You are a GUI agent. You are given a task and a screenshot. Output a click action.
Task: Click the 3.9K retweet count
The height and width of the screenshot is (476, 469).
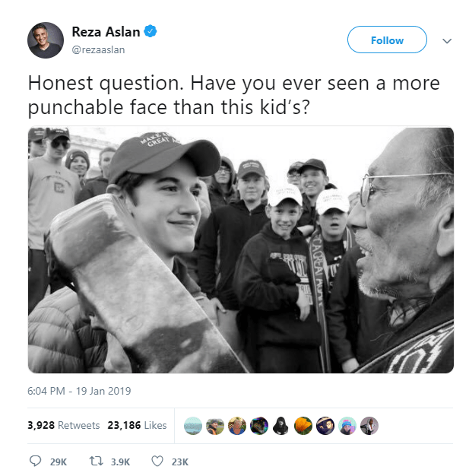click(x=121, y=462)
